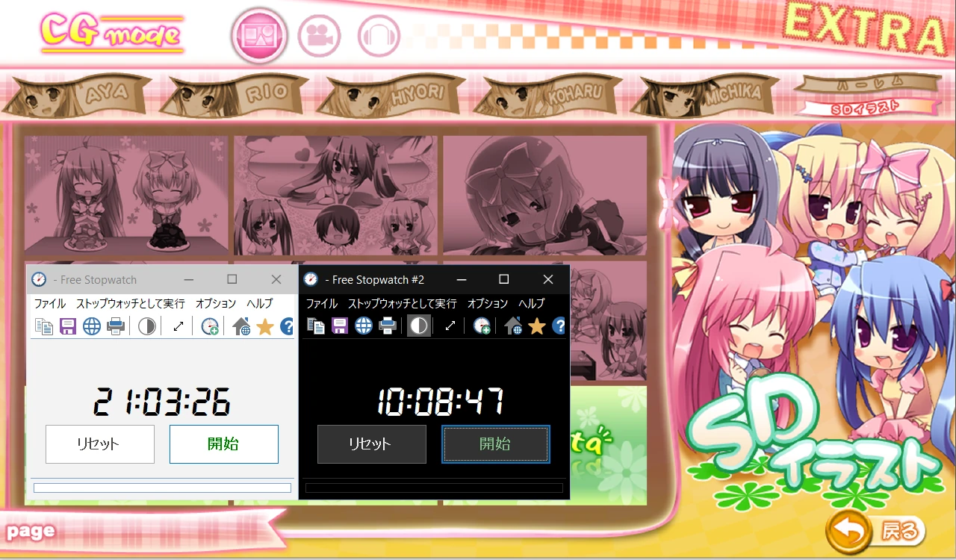The image size is (956, 560).
Task: Switch to the RIO character tab
Action: 235,96
